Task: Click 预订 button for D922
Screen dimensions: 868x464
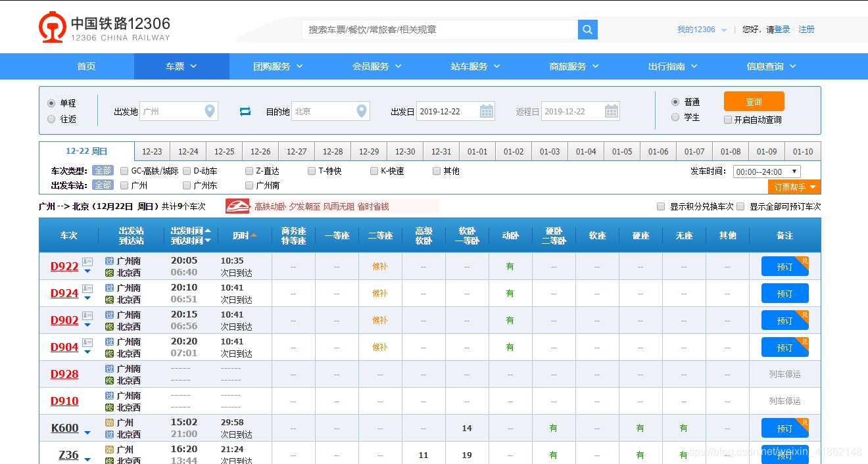Action: click(785, 266)
